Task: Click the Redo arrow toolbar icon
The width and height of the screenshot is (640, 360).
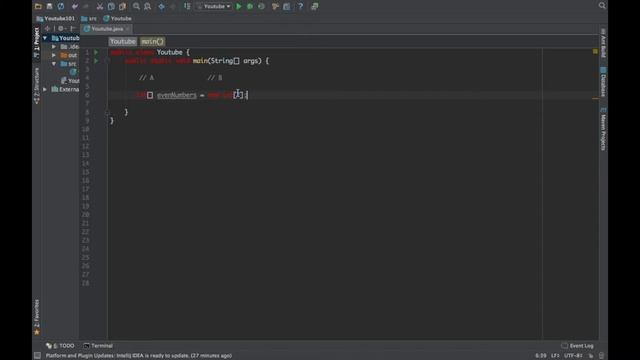Action: pyautogui.click(x=86, y=7)
